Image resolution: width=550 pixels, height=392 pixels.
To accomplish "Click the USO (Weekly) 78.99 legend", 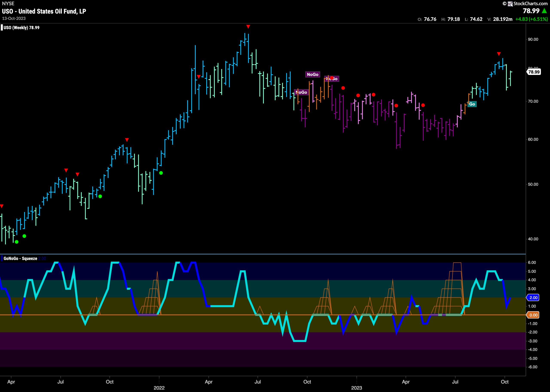I will pyautogui.click(x=21, y=27).
